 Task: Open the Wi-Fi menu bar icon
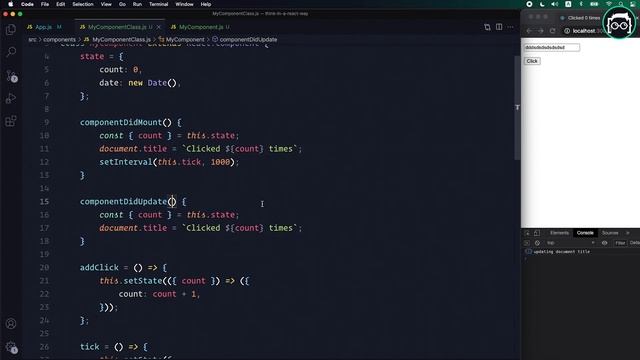click(x=609, y=4)
